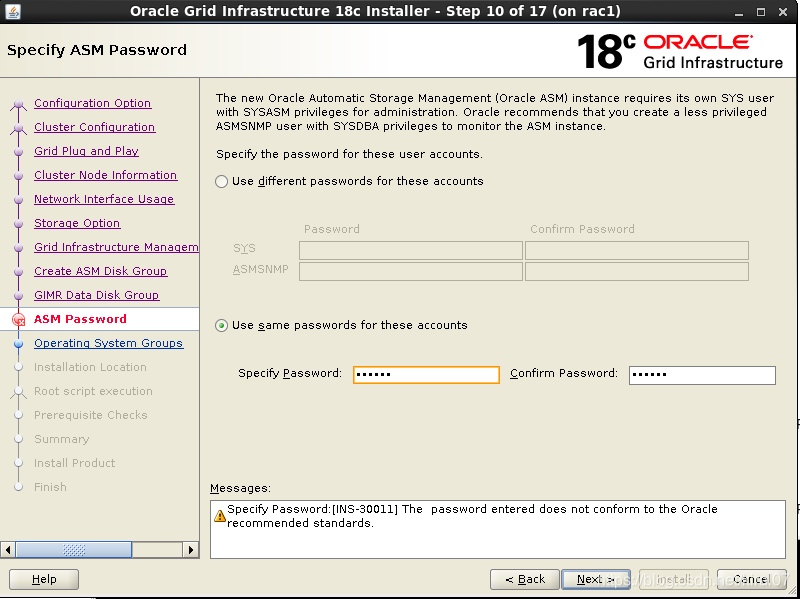Viewport: 800px width, 599px height.
Task: Click the sidebar scrollbar right arrow
Action: [191, 550]
